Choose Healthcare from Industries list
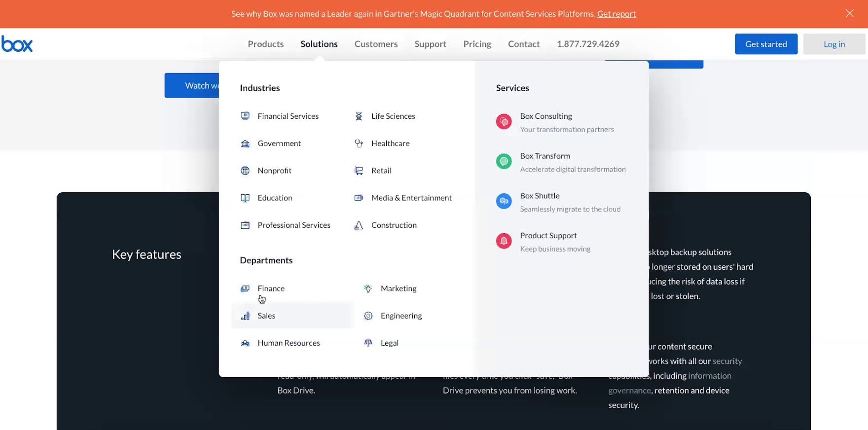 390,143
